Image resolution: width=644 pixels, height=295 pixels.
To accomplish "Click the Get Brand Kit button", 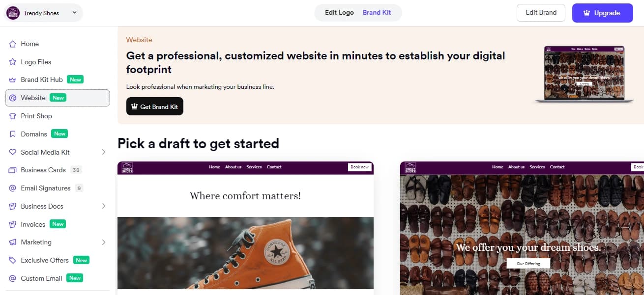I will [x=155, y=107].
